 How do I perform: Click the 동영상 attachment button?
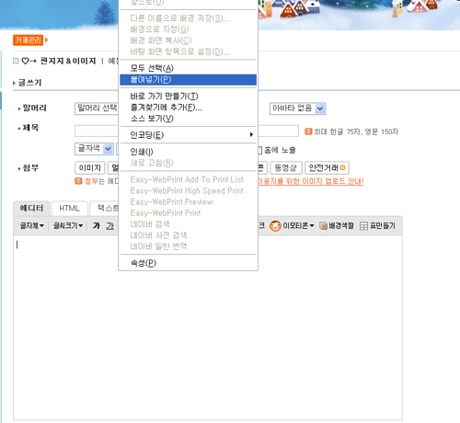[286, 168]
